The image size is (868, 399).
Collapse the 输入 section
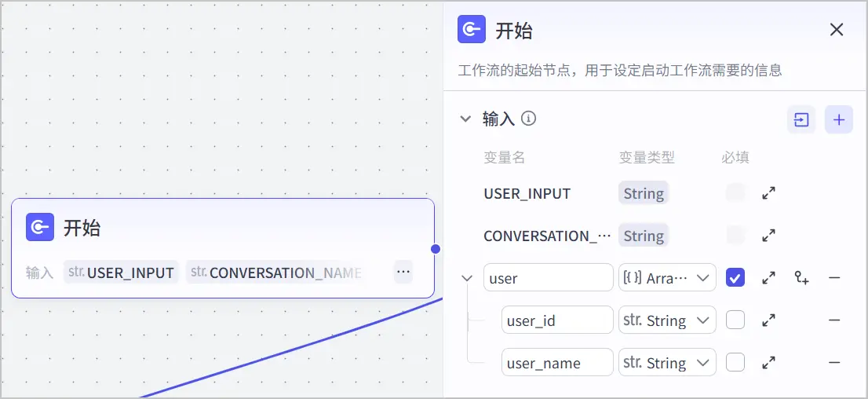(466, 119)
